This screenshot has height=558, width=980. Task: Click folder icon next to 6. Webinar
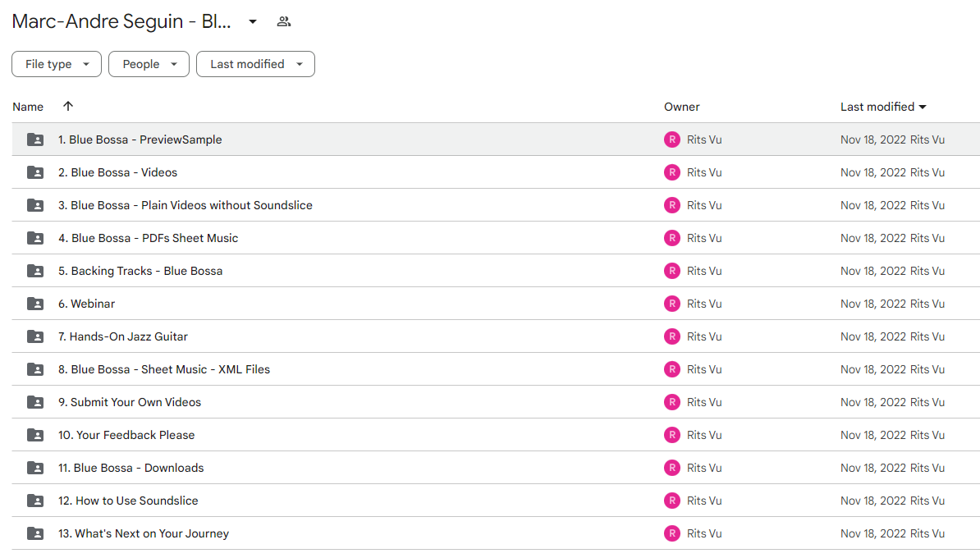point(35,304)
